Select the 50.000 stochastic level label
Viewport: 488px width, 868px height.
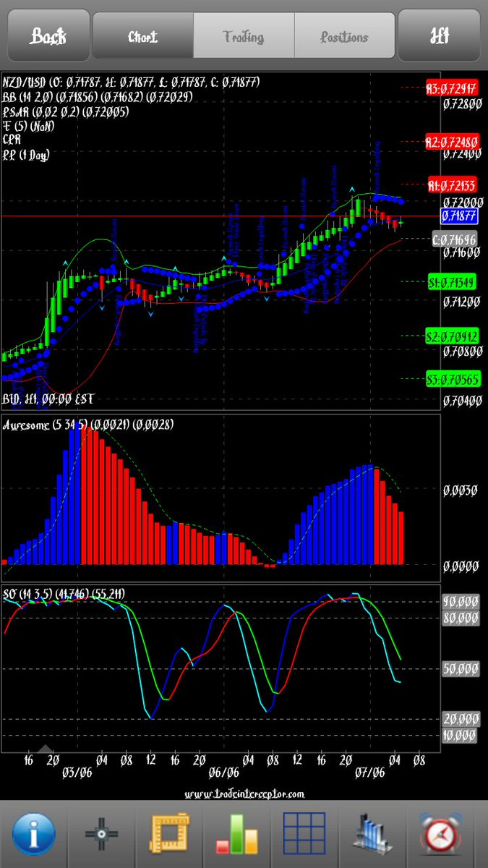pos(461,669)
